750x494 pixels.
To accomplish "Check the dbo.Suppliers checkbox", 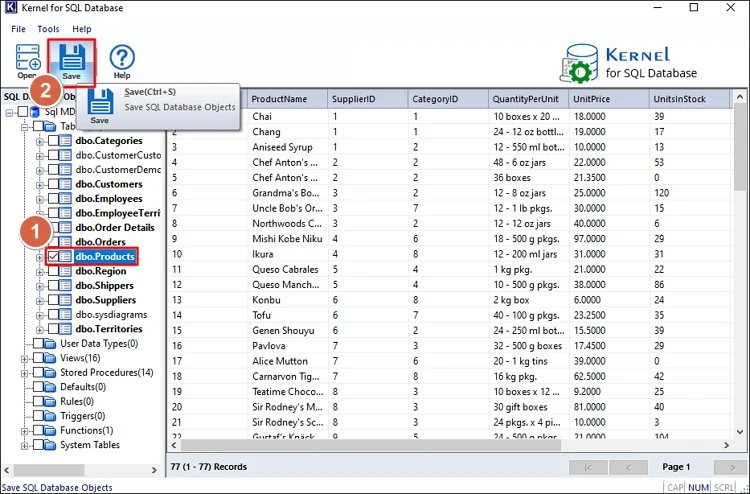I will click(54, 300).
